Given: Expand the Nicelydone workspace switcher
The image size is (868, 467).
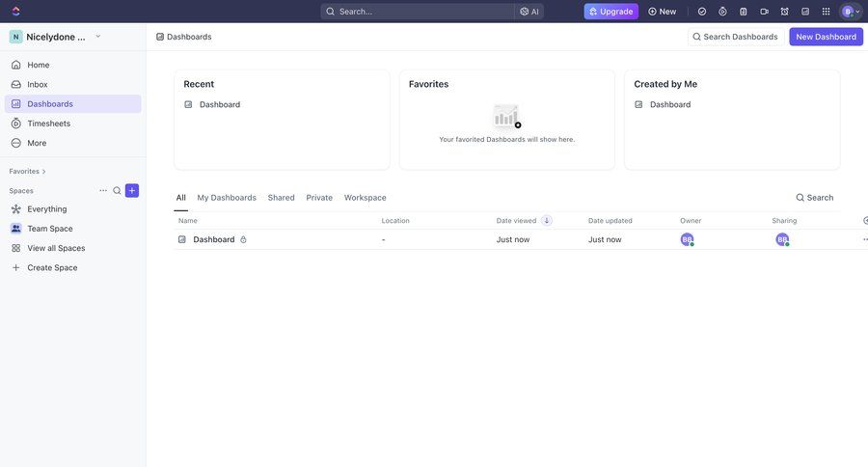Looking at the screenshot, I should [x=55, y=37].
